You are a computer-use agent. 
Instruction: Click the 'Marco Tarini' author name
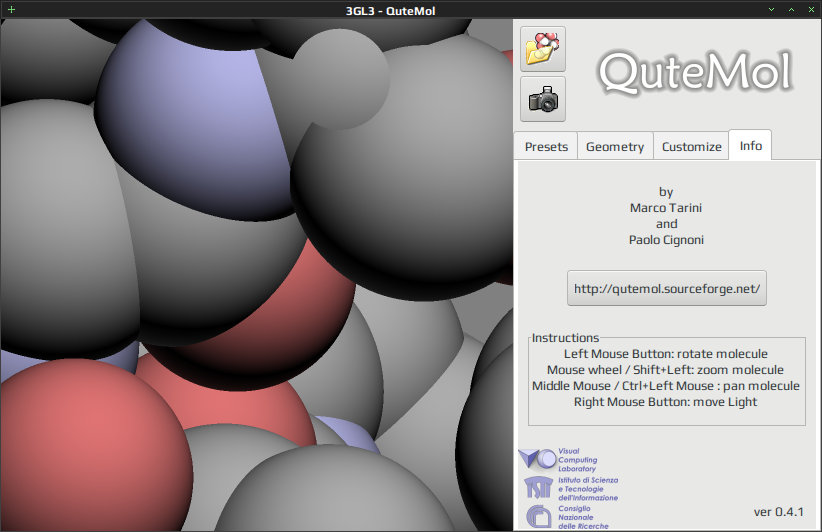tap(666, 208)
